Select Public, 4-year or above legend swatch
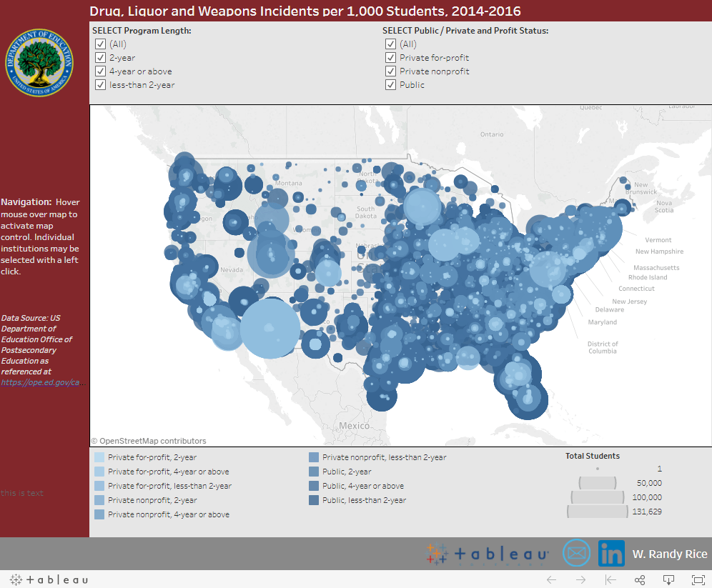 313,486
